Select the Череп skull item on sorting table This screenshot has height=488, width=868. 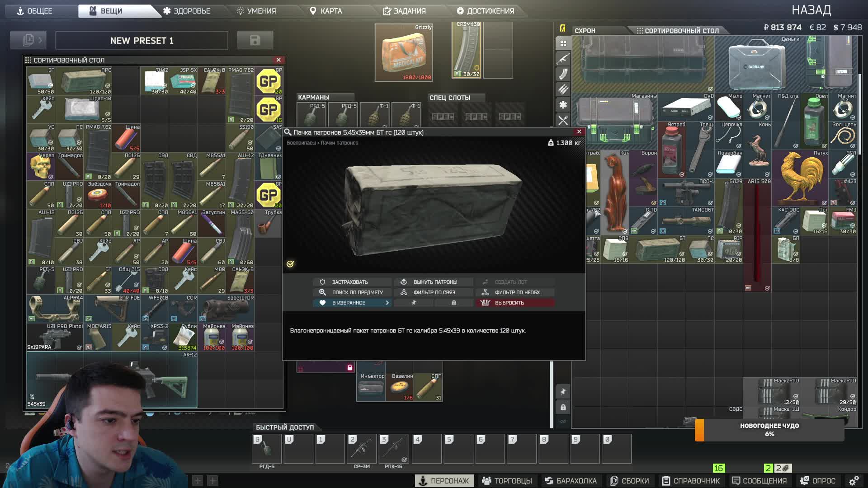click(41, 166)
